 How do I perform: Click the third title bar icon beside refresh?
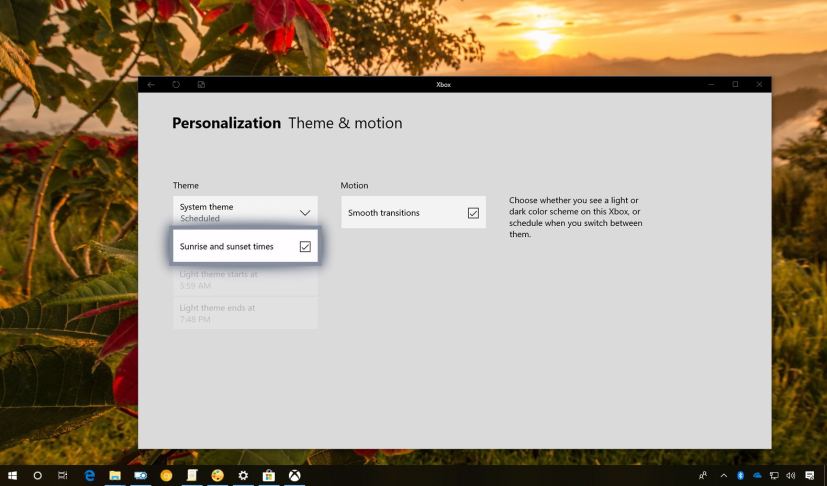tap(201, 84)
